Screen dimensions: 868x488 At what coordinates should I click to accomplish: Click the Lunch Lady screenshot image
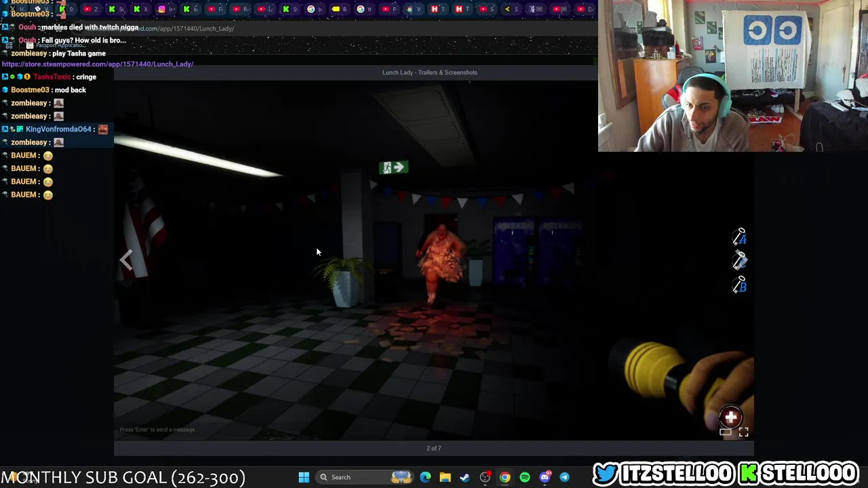434,261
